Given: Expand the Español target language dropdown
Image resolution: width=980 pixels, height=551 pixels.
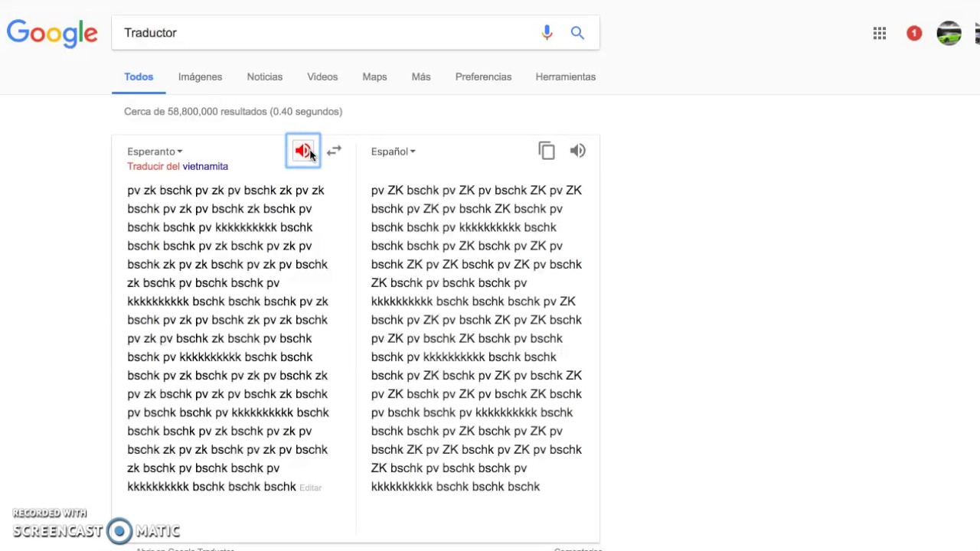Looking at the screenshot, I should (x=393, y=152).
